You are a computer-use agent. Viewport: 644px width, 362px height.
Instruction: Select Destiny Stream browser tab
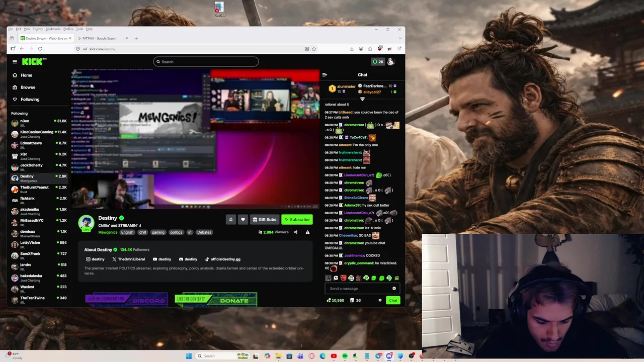[46, 38]
